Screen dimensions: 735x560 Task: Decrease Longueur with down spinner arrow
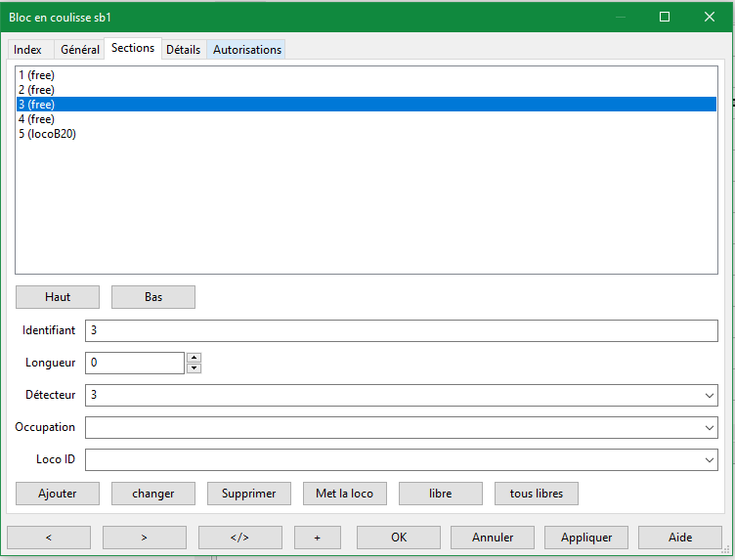[x=194, y=368]
